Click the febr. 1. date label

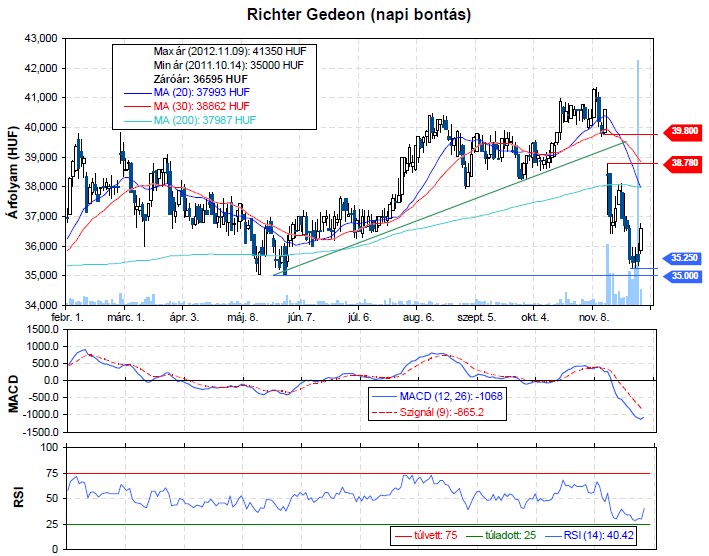coord(67,317)
